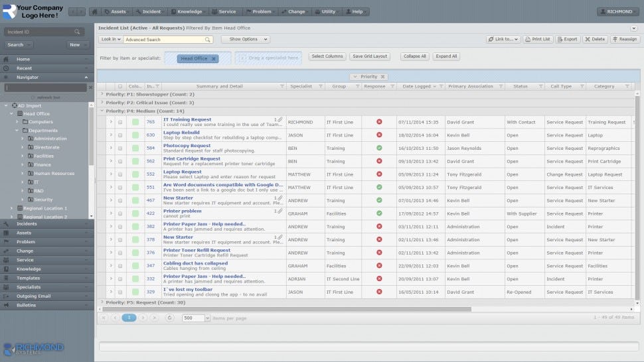Toggle the select-all checkbox in grid header

pos(120,86)
